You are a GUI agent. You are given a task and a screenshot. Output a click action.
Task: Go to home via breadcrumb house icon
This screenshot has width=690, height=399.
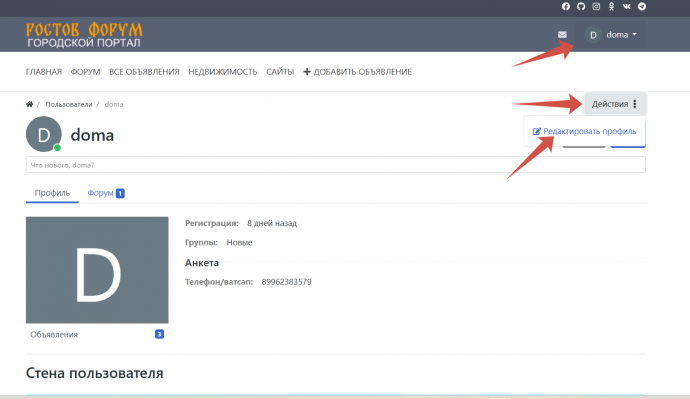pyautogui.click(x=29, y=104)
